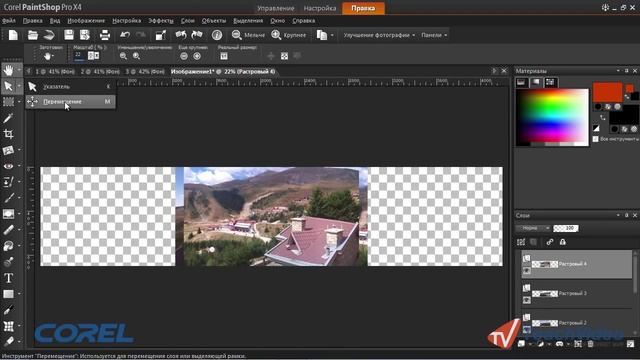Rotate the image right

click(x=197, y=35)
